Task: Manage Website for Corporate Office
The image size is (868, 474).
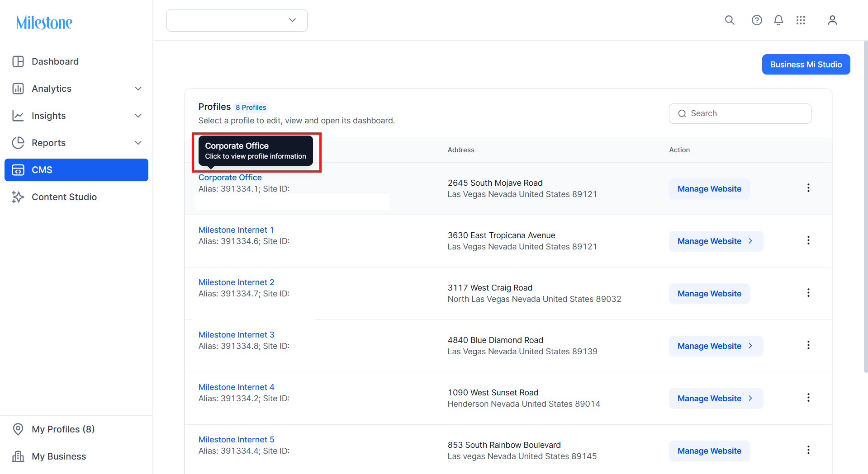Action: [x=709, y=189]
